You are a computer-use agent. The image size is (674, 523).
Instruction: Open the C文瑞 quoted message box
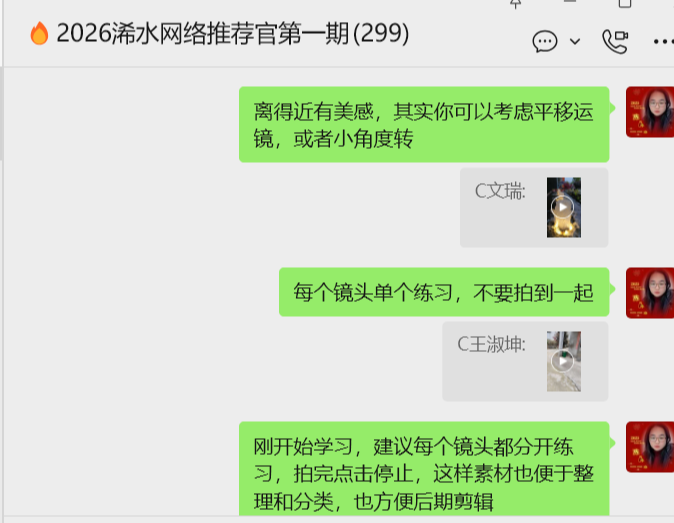(x=534, y=208)
